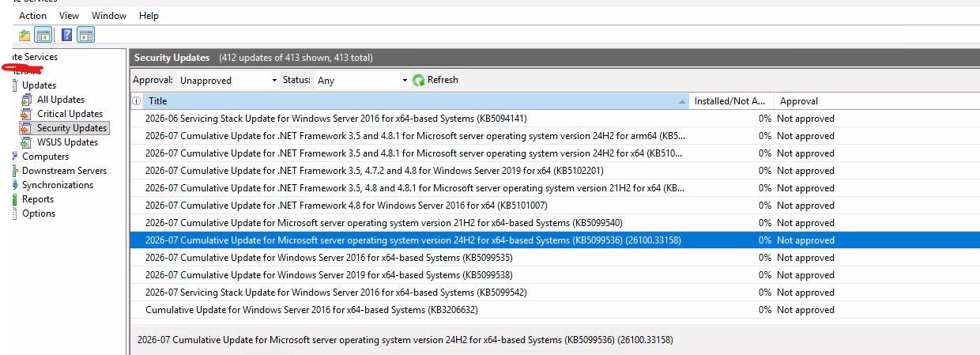This screenshot has width=980, height=355.
Task: Click the Up One Level folder toolbar icon
Action: (x=24, y=35)
